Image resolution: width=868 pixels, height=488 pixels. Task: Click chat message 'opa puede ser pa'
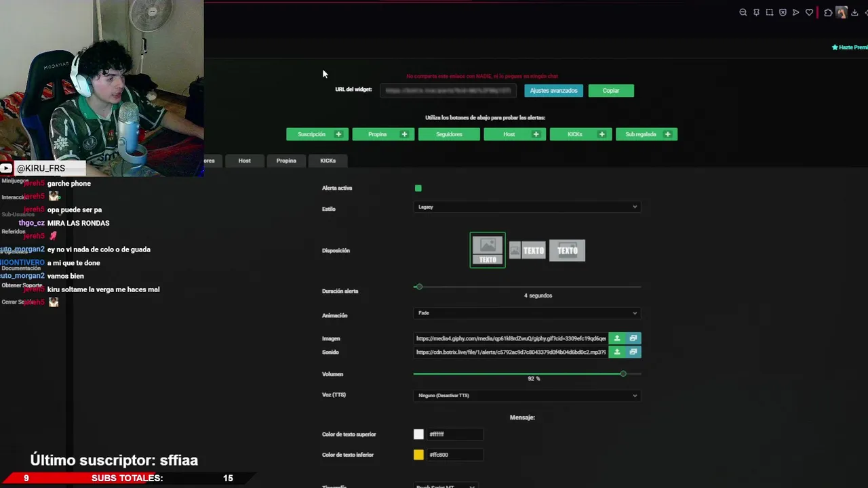75,210
